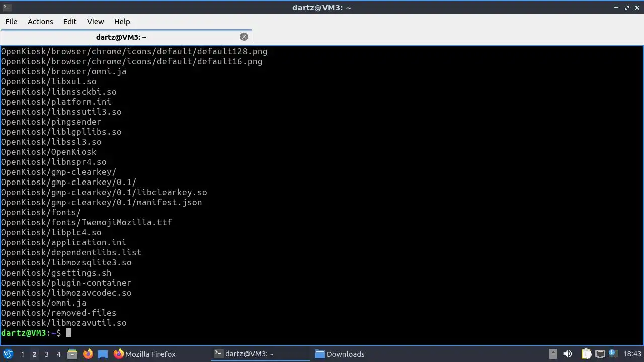Image resolution: width=644 pixels, height=362 pixels.
Task: Click the OpenKiosk/OpenKiosk output line
Action: [48, 152]
